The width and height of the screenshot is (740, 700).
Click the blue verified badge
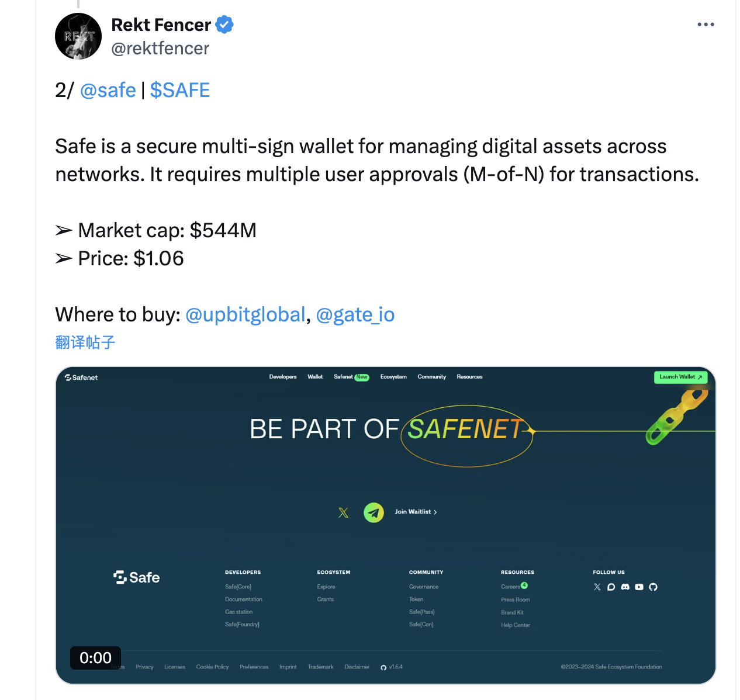click(224, 25)
